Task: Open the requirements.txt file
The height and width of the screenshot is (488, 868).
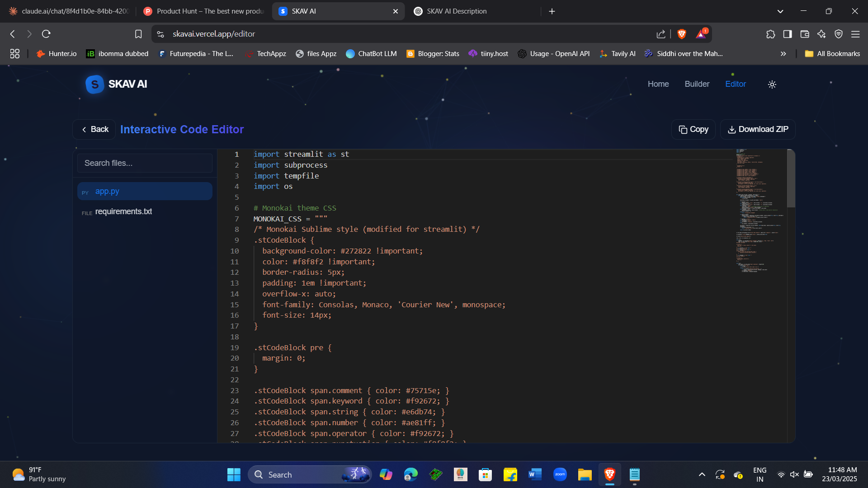Action: (x=145, y=211)
